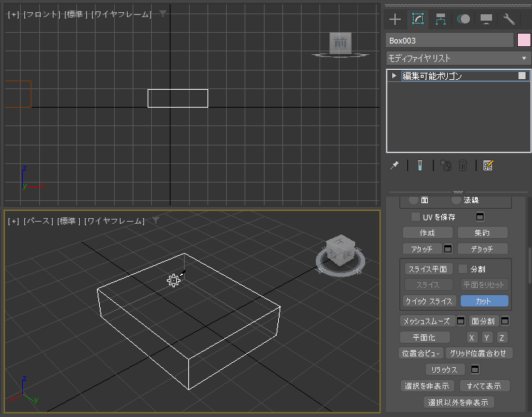Click the スライス平面 button
This screenshot has height=417, width=532.
(428, 269)
